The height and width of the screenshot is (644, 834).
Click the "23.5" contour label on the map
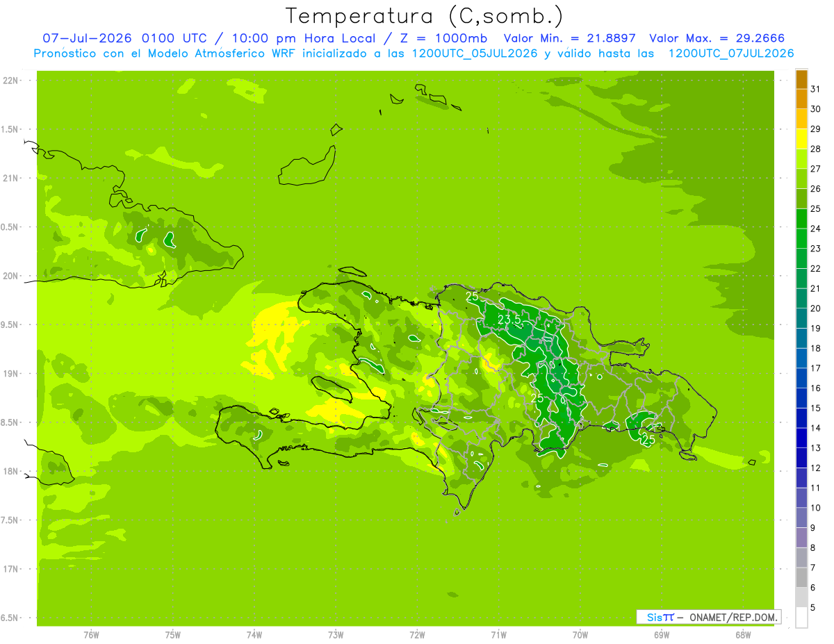click(x=509, y=320)
